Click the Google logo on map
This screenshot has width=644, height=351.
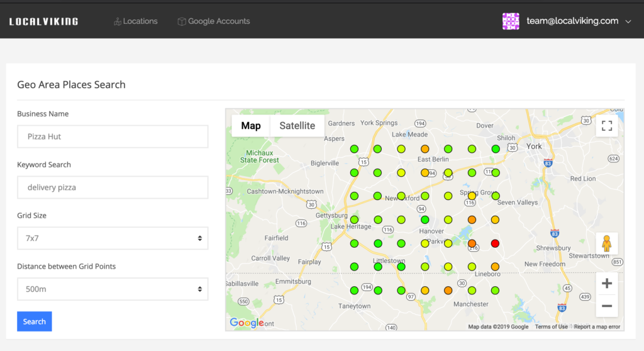click(247, 323)
